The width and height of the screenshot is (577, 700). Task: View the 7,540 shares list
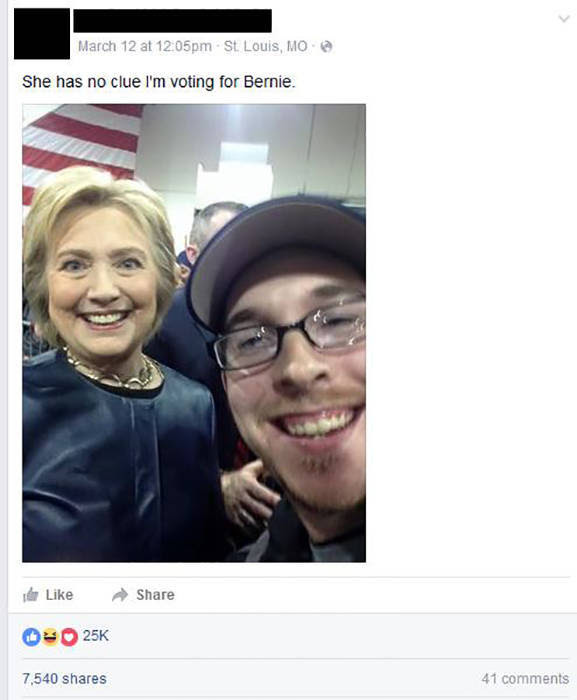click(x=64, y=679)
